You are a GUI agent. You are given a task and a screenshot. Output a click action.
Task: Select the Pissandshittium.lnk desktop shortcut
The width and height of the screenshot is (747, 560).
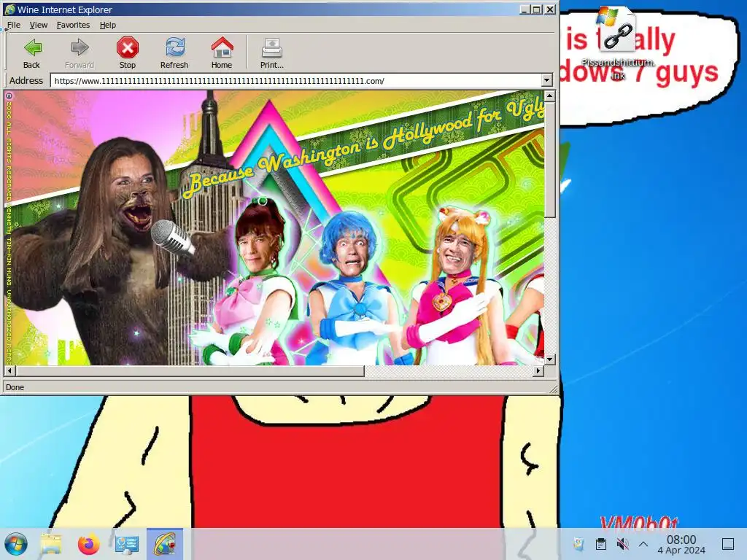[617, 43]
